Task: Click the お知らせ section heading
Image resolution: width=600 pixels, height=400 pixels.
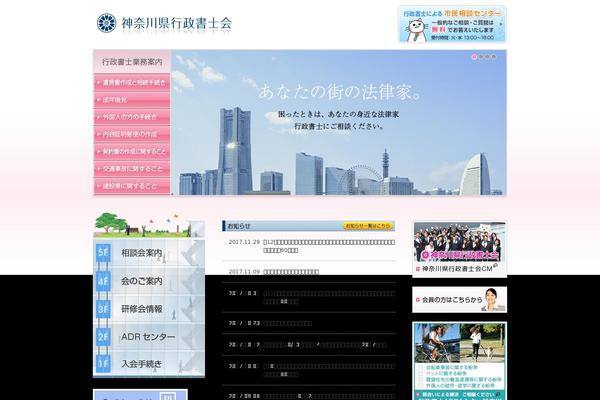Action: pyautogui.click(x=239, y=226)
